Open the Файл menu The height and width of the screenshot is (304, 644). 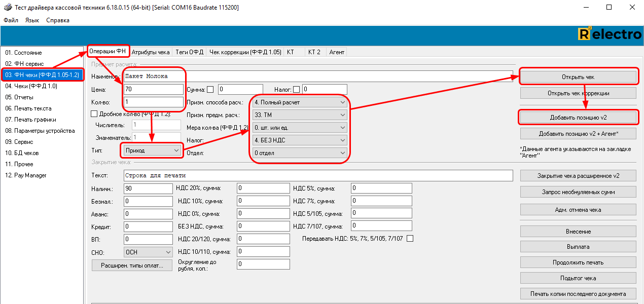11,20
